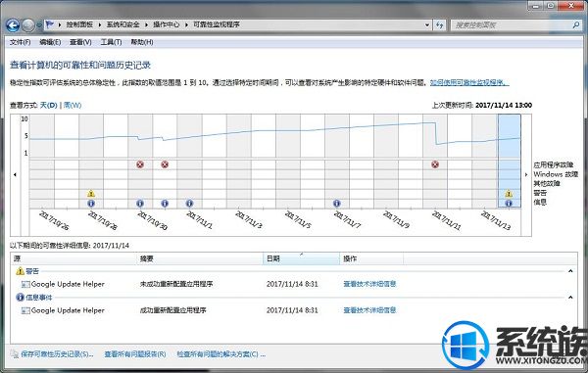Screen dimensions: 588x373
Task: Click the information icon on 2017/11/7
Action: click(337, 204)
